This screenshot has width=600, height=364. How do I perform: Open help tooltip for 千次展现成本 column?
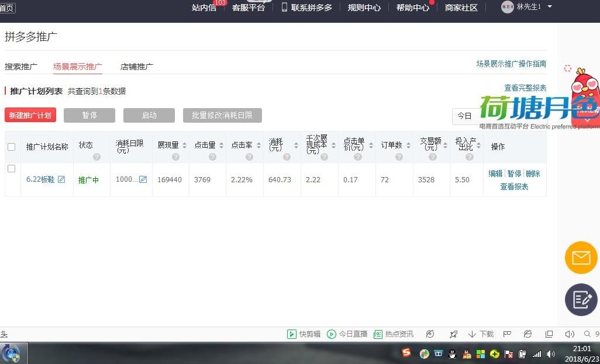click(324, 157)
